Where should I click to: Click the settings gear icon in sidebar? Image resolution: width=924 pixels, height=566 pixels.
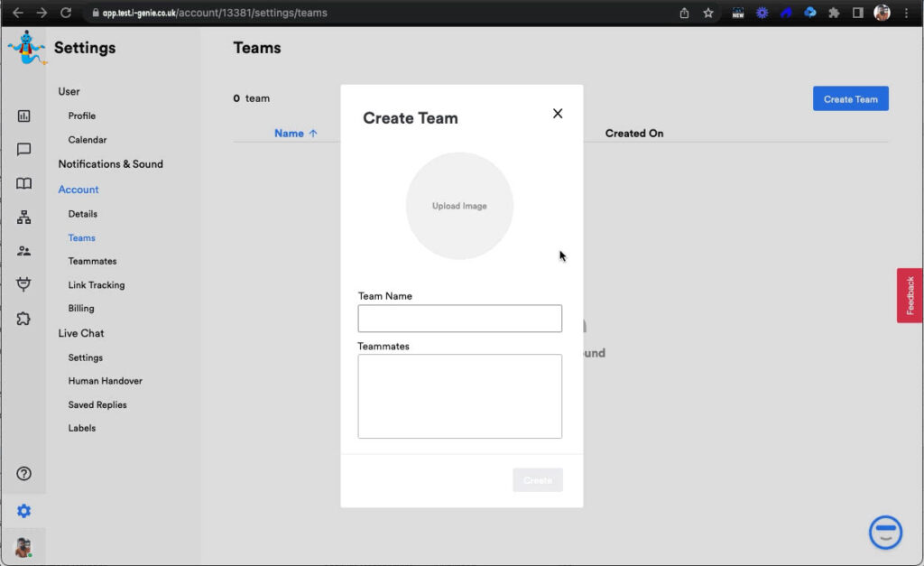pyautogui.click(x=24, y=511)
